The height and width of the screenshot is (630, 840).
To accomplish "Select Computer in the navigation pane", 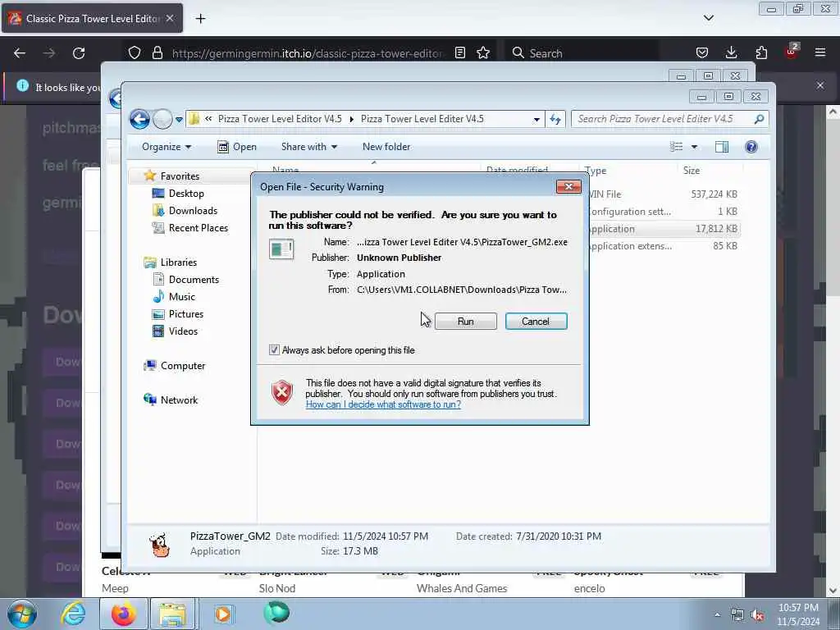I will (183, 366).
